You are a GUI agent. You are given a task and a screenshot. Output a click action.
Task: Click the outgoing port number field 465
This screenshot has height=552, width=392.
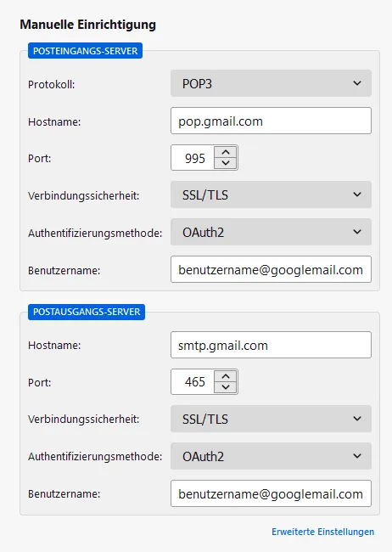tap(193, 382)
